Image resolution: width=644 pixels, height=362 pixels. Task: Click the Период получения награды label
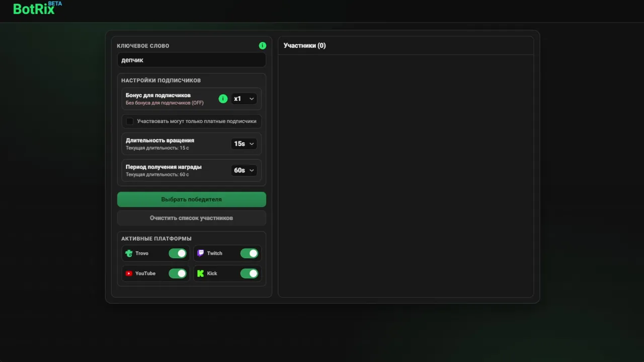164,167
